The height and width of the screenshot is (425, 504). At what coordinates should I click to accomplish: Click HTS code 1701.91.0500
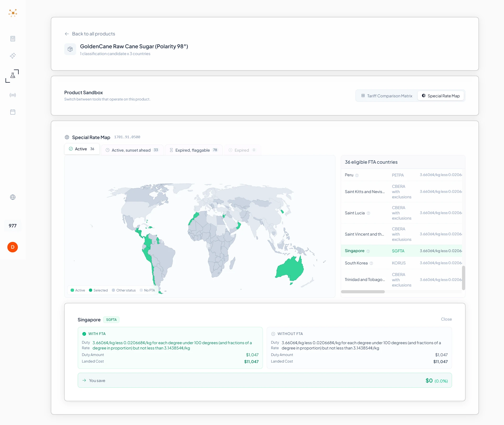[x=127, y=137]
